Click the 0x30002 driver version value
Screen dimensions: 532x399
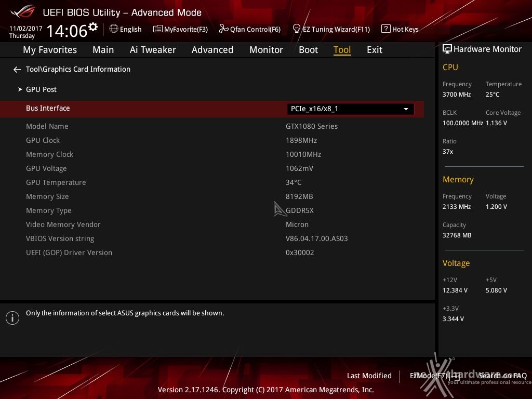(300, 253)
